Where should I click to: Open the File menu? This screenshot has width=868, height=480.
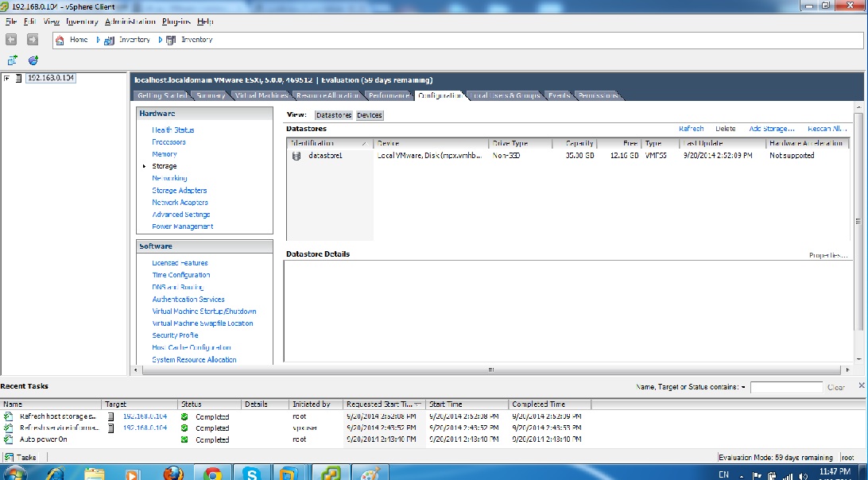(x=11, y=21)
